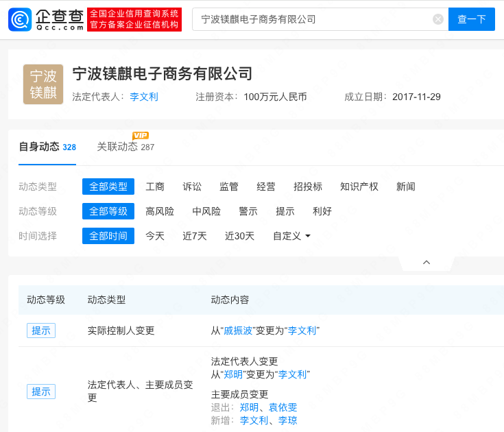Select 全部时间 filter

coord(108,236)
